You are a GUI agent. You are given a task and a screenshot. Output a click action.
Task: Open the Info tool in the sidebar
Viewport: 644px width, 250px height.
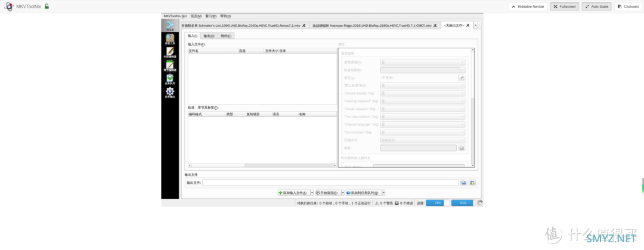[169, 39]
